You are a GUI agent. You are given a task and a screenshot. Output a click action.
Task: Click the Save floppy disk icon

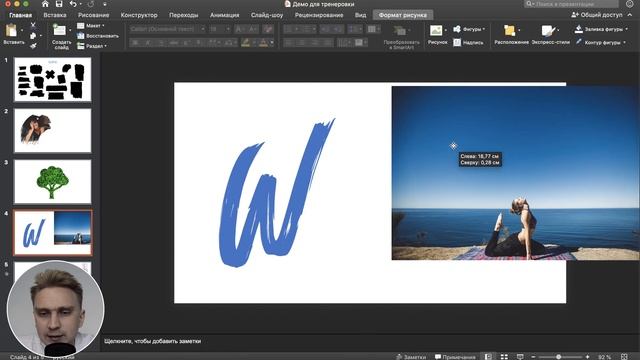[59, 4]
